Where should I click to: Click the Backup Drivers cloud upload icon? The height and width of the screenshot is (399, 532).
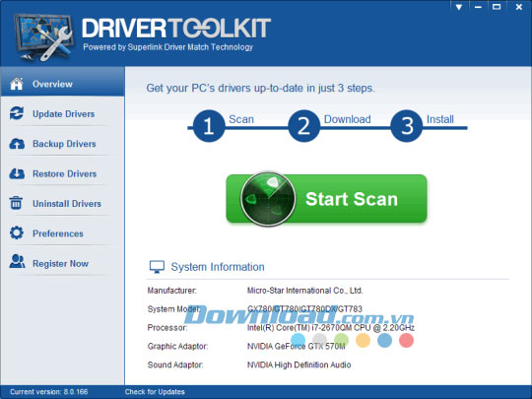17,144
